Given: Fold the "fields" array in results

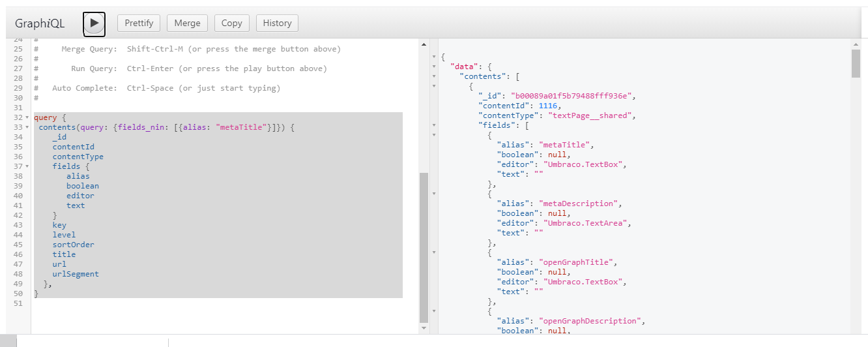Looking at the screenshot, I should click(x=433, y=125).
